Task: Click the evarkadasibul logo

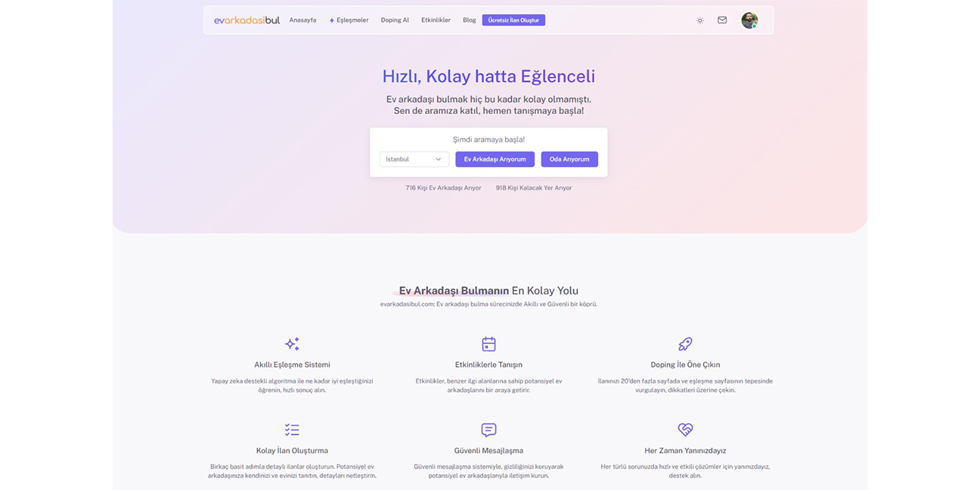Action: [x=247, y=20]
